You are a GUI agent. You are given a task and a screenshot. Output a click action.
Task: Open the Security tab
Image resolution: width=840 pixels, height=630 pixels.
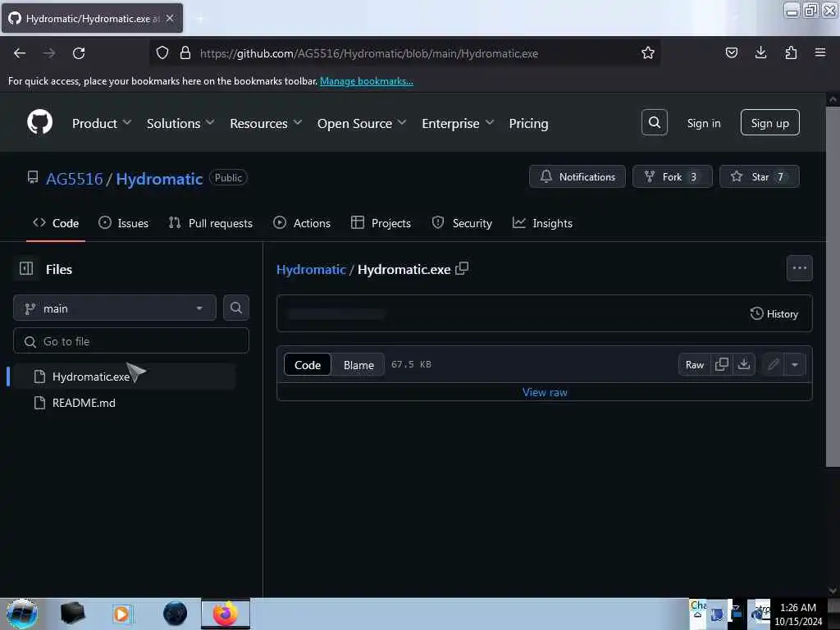click(462, 223)
